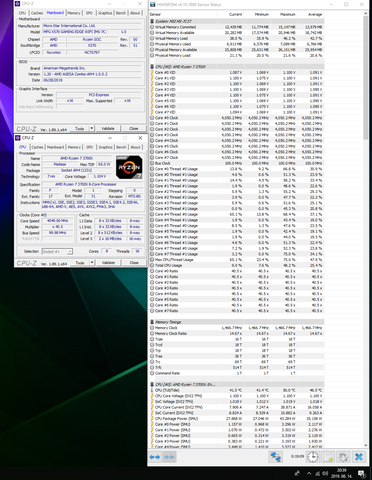Select the Core #7 Ratio row
Viewport: 372px width, 480px height.
tap(236, 311)
